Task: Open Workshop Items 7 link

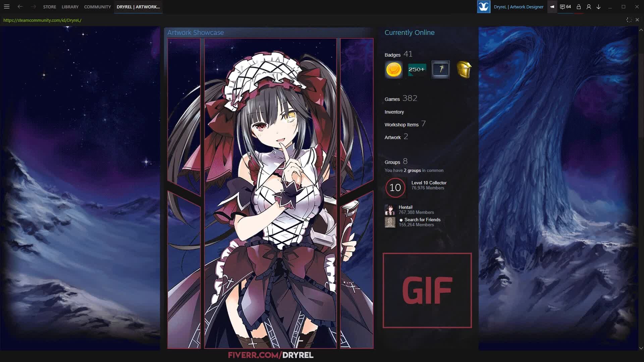Action: 405,124
